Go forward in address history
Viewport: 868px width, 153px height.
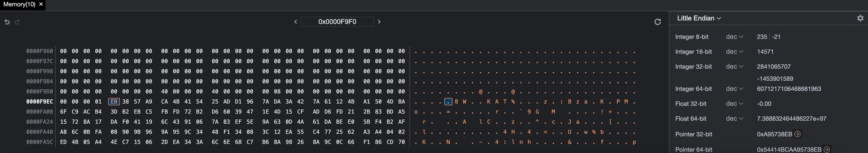(17, 22)
